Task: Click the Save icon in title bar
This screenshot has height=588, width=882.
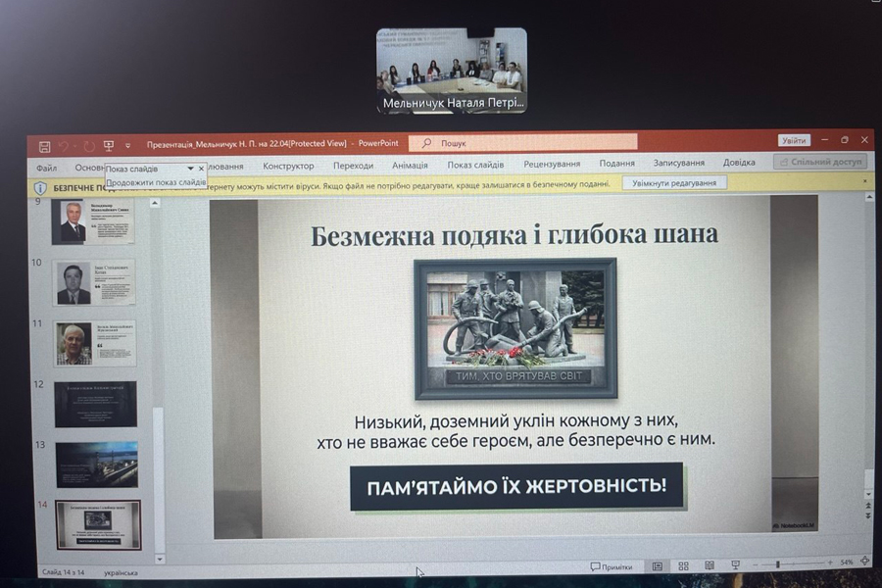Action: (x=44, y=147)
